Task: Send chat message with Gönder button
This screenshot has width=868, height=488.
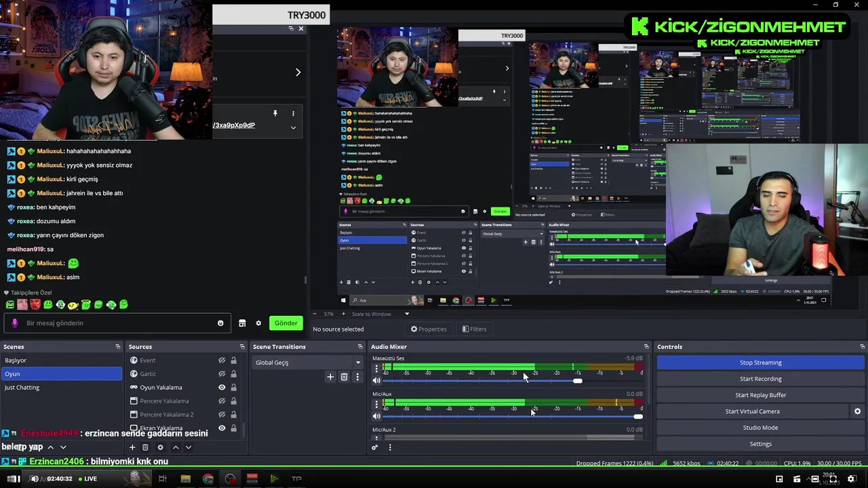Action: [x=285, y=323]
